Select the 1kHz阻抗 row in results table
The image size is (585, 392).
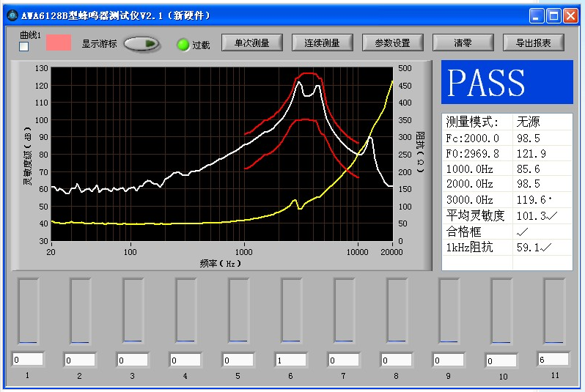pos(507,247)
